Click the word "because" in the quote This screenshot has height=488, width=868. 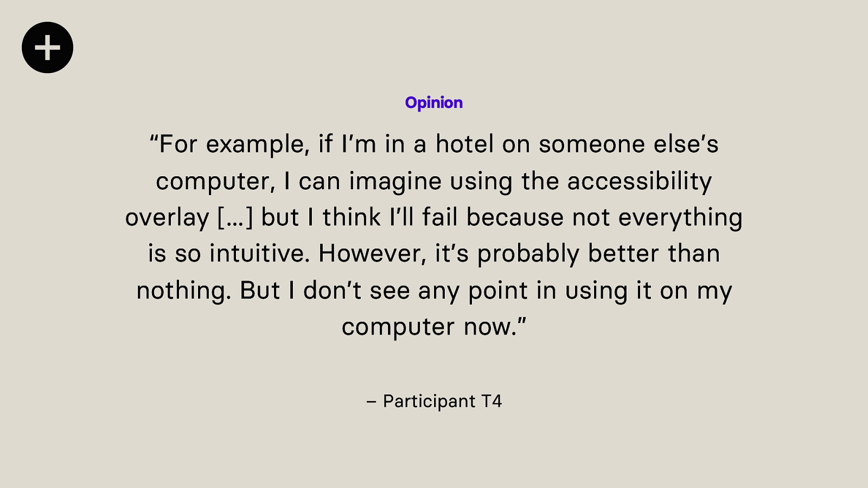[x=515, y=218]
